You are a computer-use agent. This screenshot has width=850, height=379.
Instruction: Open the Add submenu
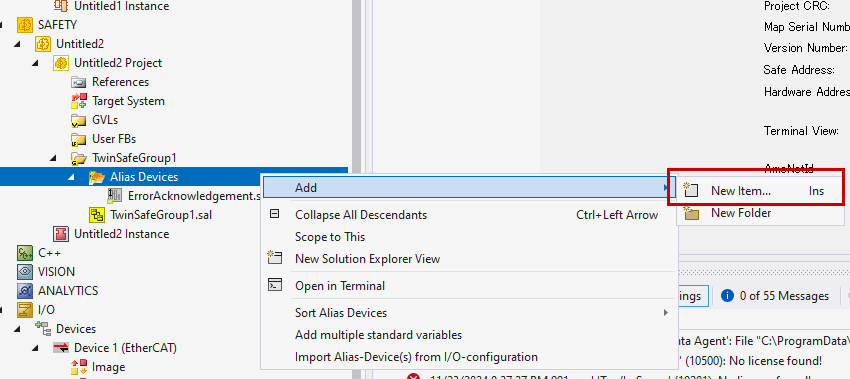[469, 188]
